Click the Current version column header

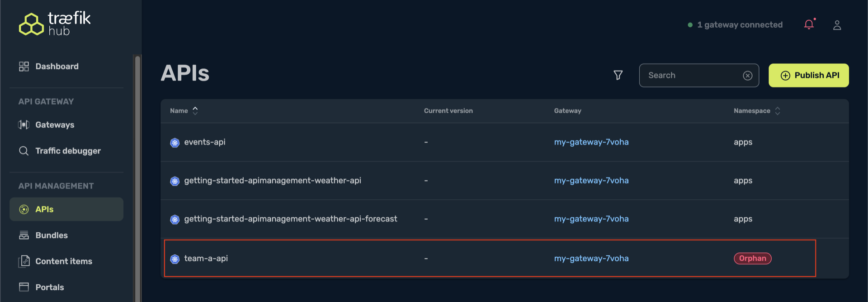(448, 111)
